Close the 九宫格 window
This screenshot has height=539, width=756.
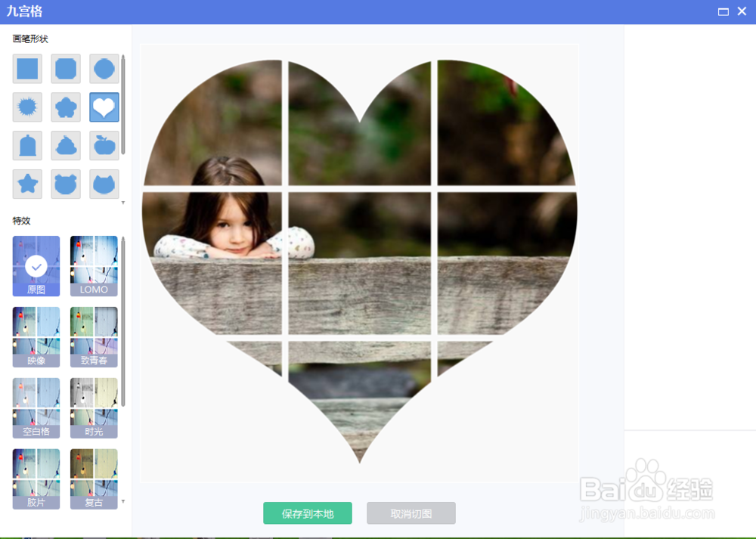[742, 11]
